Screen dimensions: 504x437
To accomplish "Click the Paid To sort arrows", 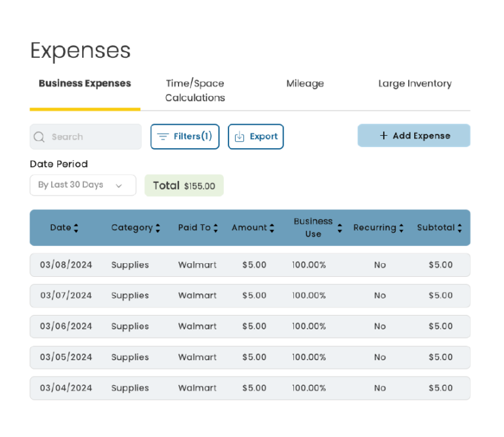I will click(x=216, y=228).
